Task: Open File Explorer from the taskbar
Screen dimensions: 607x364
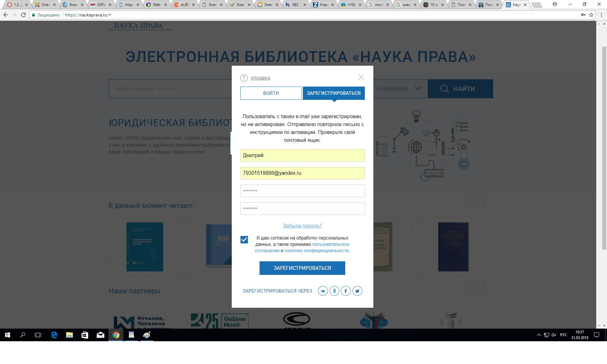Action: pyautogui.click(x=69, y=335)
